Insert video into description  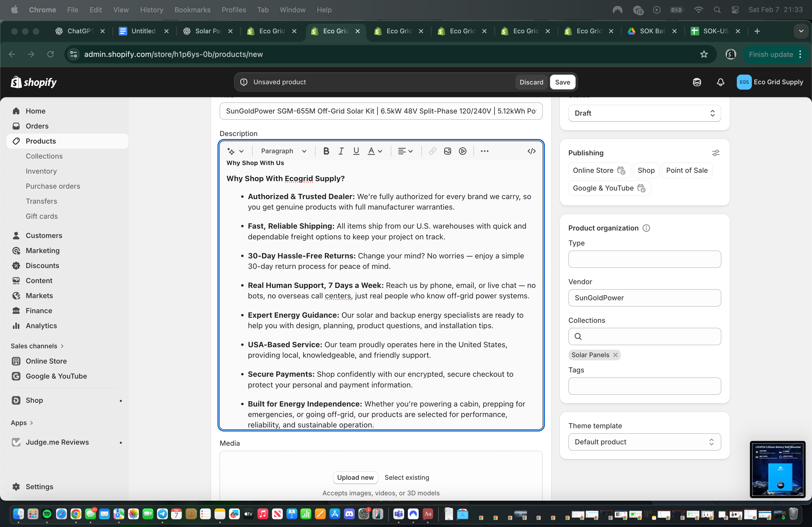462,151
